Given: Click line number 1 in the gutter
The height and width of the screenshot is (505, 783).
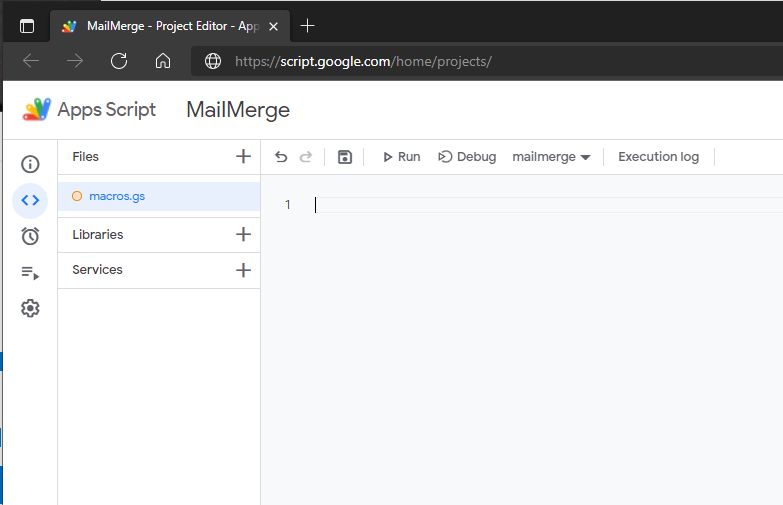Looking at the screenshot, I should tap(288, 204).
